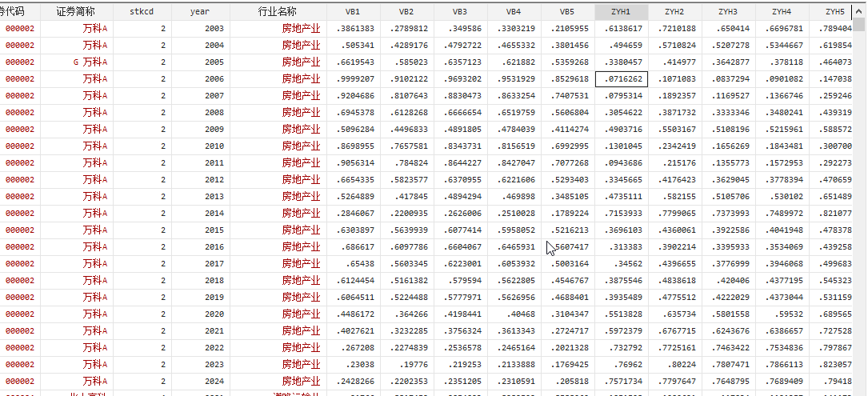Click the year column header

(200, 12)
